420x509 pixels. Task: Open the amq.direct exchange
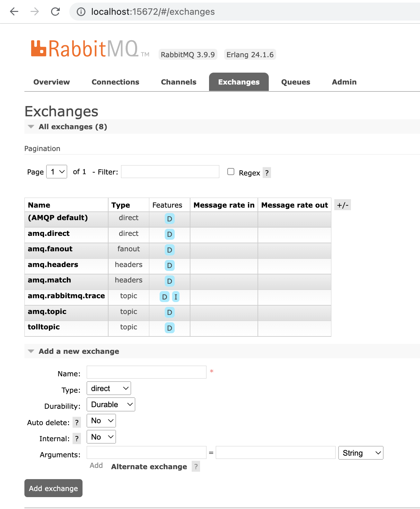coord(49,233)
